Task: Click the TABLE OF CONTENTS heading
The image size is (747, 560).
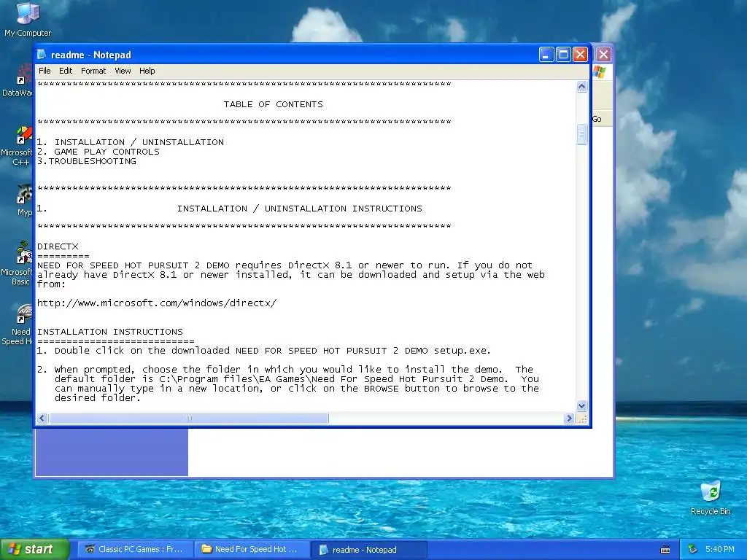Action: pos(274,104)
